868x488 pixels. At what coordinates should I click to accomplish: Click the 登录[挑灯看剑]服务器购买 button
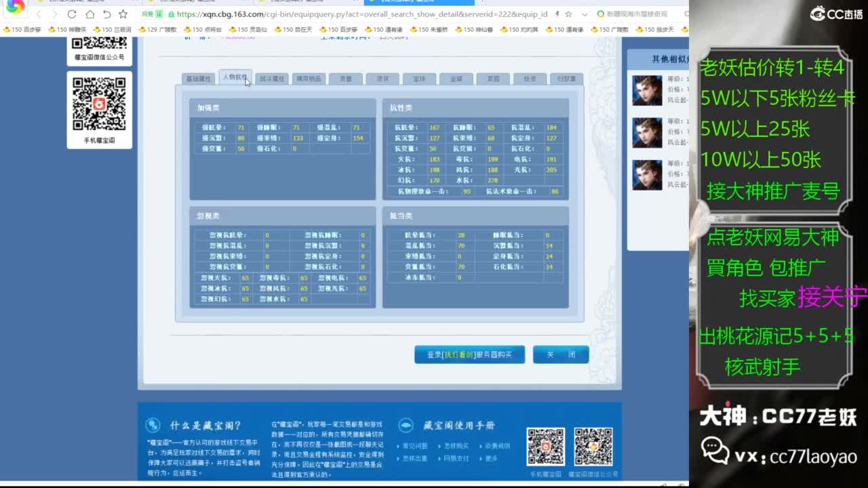pos(469,354)
